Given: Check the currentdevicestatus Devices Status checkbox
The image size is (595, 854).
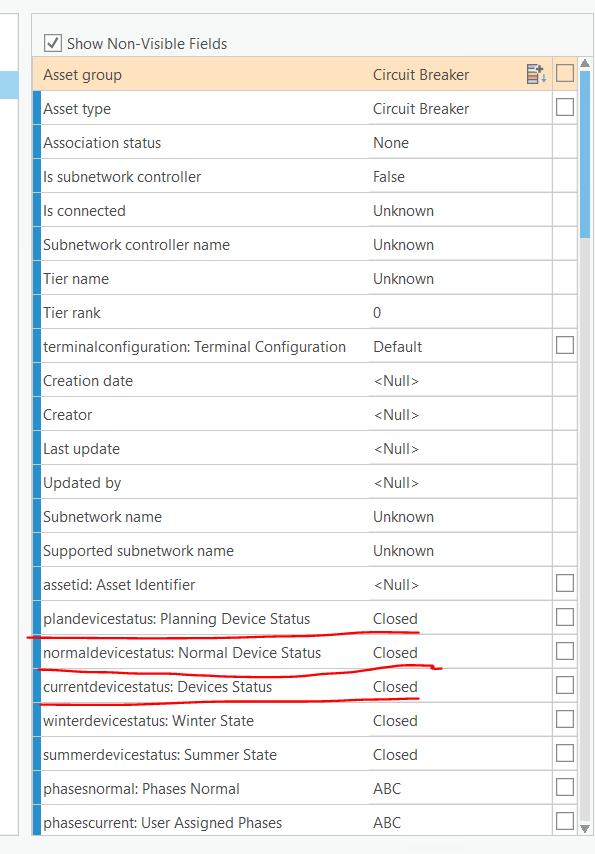Looking at the screenshot, I should coord(565,685).
